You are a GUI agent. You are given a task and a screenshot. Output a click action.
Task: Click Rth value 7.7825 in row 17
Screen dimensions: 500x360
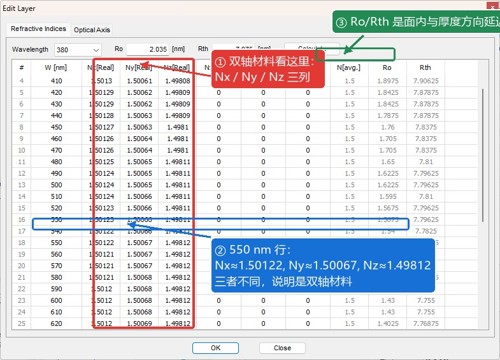tap(426, 231)
